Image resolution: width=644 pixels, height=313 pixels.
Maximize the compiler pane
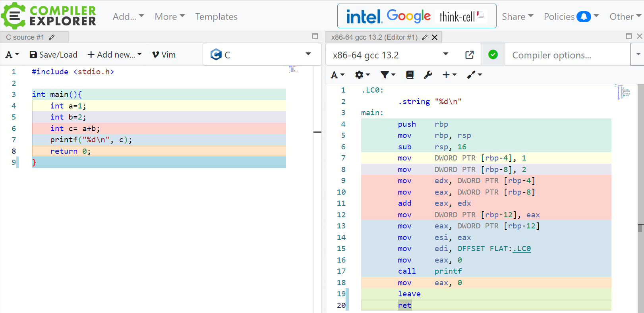(x=629, y=36)
